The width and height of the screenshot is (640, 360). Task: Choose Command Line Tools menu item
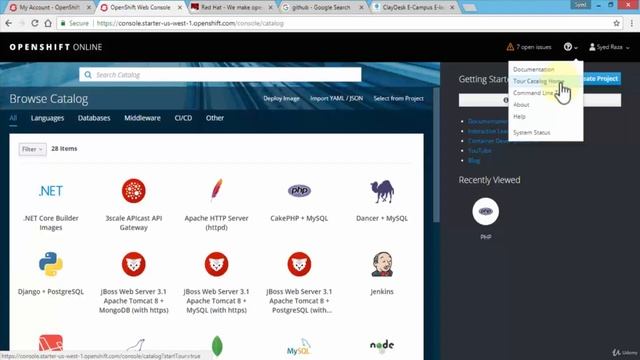click(x=546, y=93)
